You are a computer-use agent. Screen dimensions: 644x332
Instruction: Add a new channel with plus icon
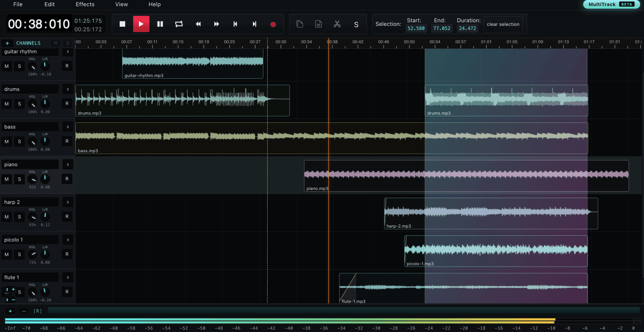click(7, 43)
